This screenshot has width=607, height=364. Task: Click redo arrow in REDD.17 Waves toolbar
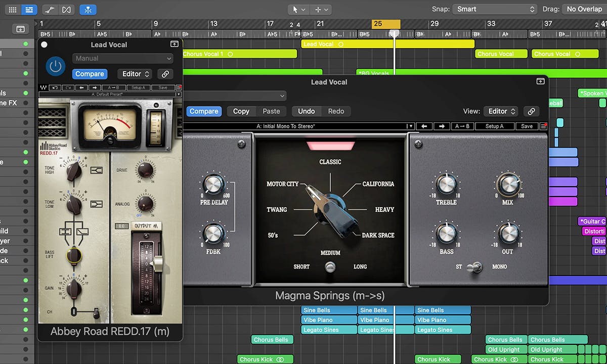point(68,87)
